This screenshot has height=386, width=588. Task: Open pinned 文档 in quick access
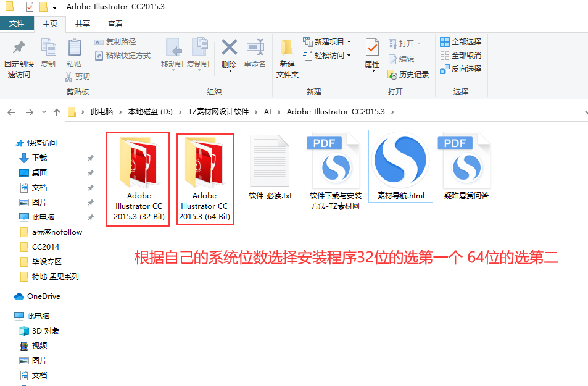coord(33,188)
